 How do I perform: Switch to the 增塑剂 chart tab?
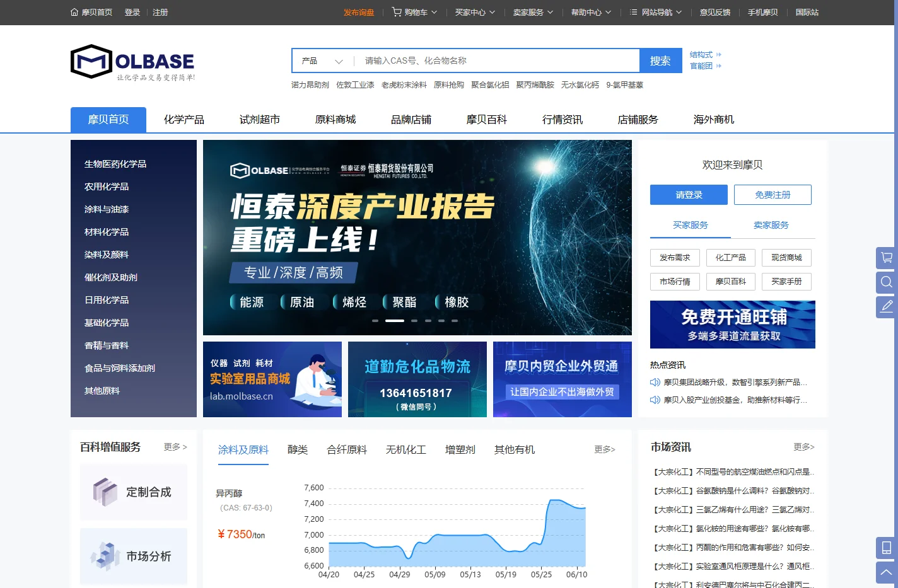pyautogui.click(x=460, y=449)
